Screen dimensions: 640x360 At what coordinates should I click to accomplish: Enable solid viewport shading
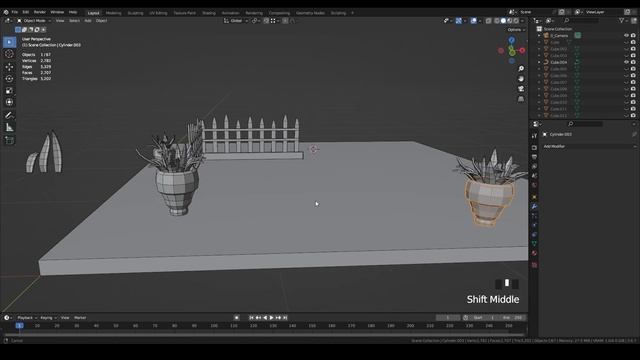[x=503, y=20]
